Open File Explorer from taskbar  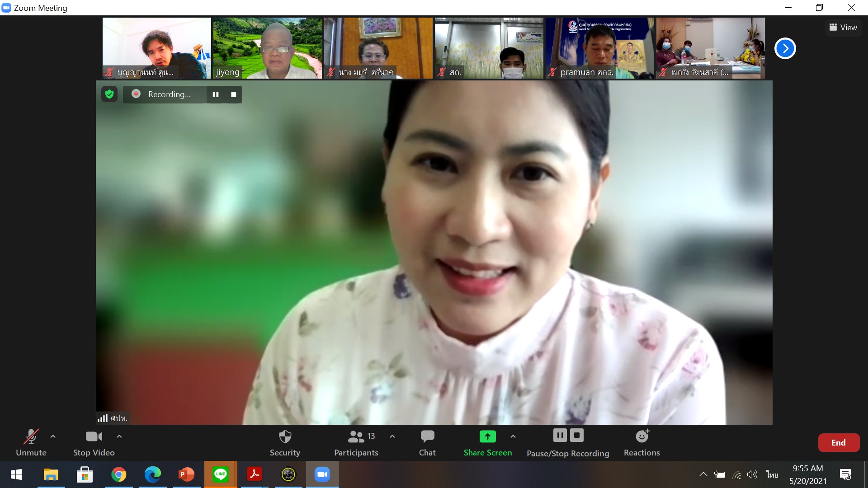51,474
